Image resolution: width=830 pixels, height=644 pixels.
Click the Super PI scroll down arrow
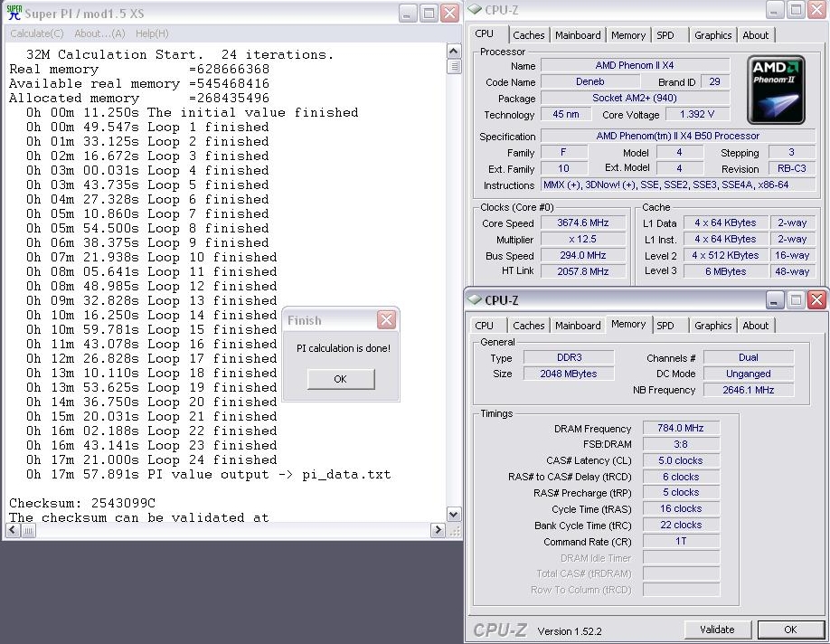point(454,514)
